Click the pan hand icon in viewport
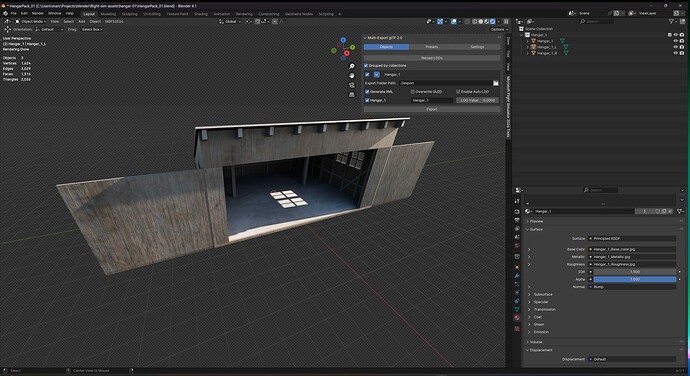The height and width of the screenshot is (376, 690). (x=352, y=75)
